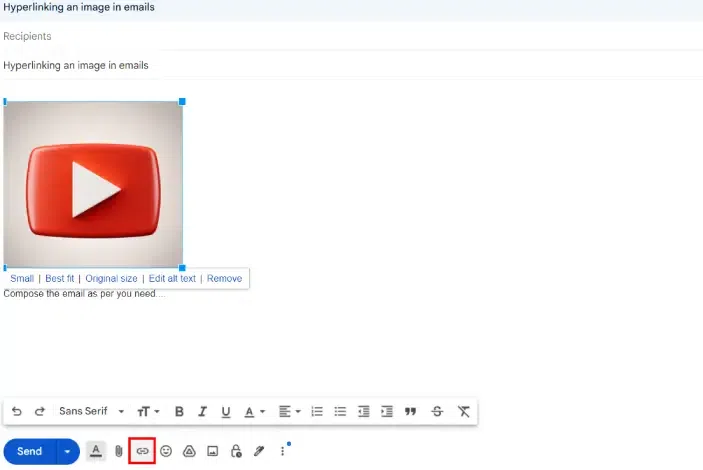Set image to Original size
The height and width of the screenshot is (470, 703).
[111, 279]
